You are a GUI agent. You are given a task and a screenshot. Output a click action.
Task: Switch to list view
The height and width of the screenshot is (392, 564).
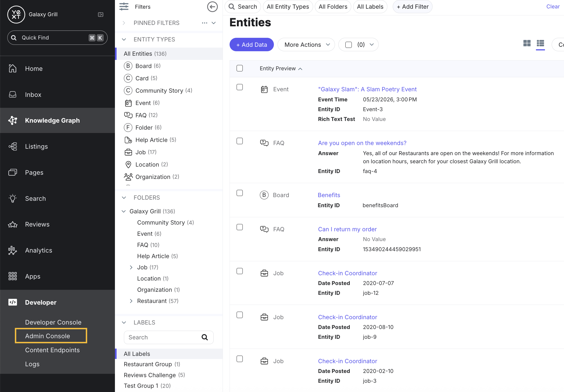pyautogui.click(x=540, y=43)
